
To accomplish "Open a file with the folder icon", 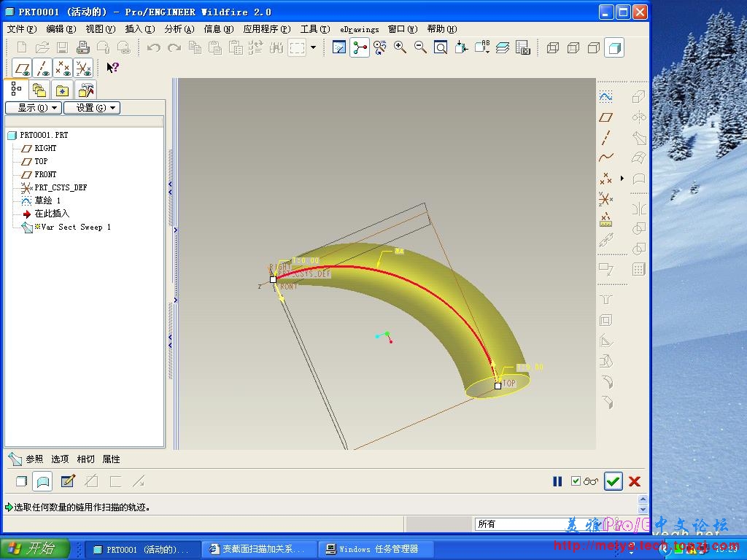I will tap(42, 47).
